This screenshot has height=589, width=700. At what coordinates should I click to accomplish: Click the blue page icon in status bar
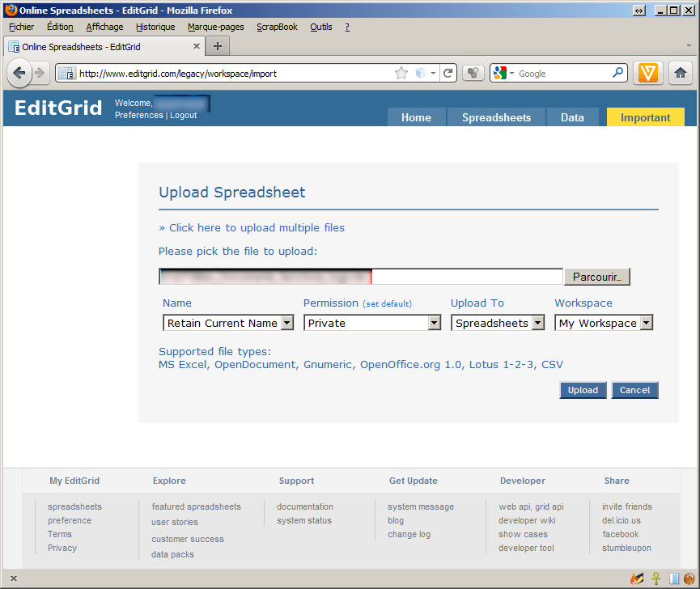(674, 578)
